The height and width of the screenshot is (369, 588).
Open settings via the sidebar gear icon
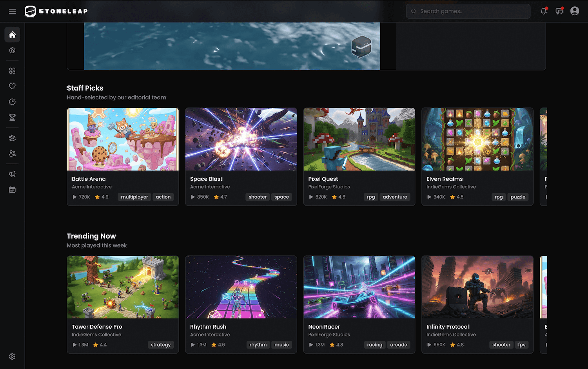[12, 356]
